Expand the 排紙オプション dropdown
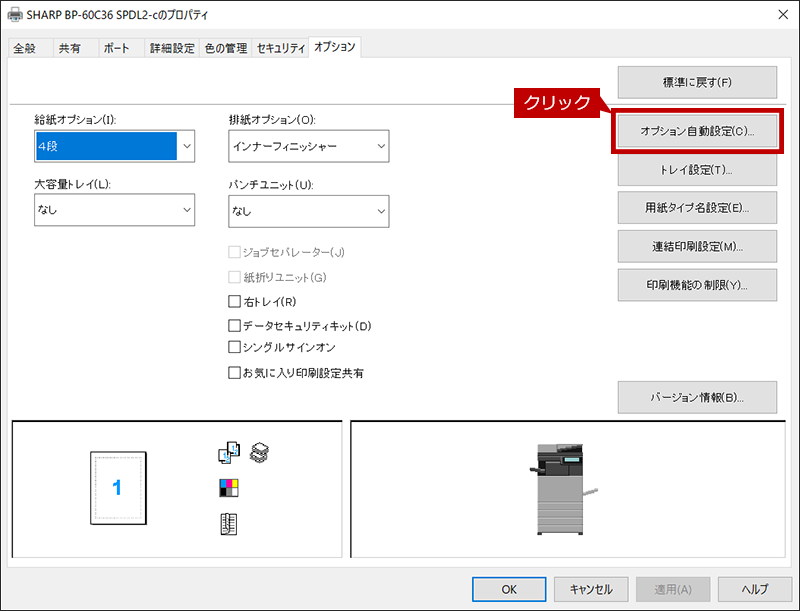This screenshot has height=611, width=800. [x=308, y=147]
